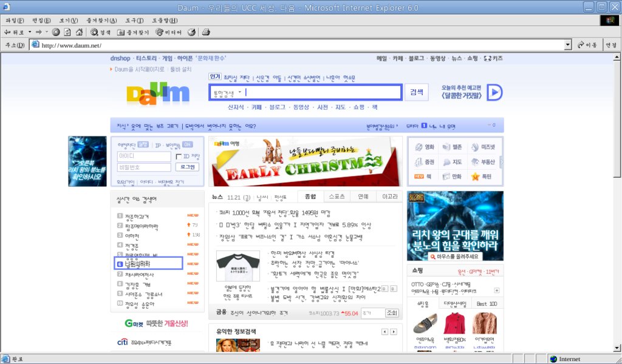This screenshot has height=364, width=622.
Task: Open the 메일 link in the top navigation
Action: [x=381, y=58]
